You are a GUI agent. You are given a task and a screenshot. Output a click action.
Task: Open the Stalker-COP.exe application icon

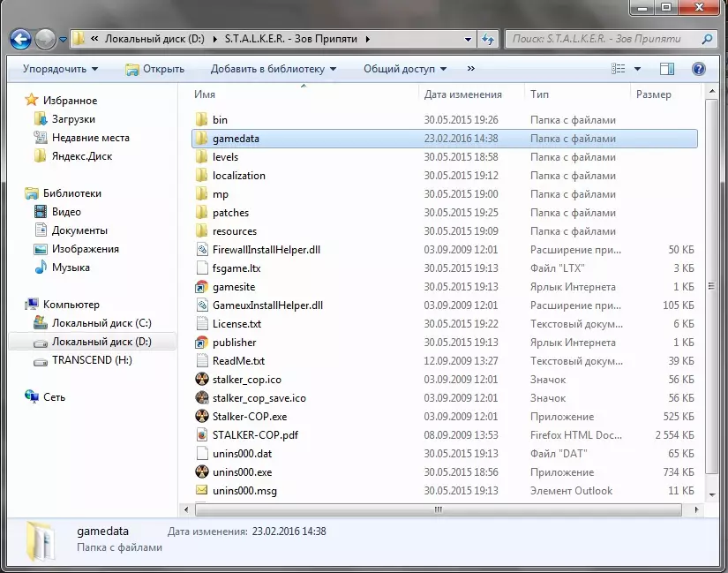click(202, 417)
